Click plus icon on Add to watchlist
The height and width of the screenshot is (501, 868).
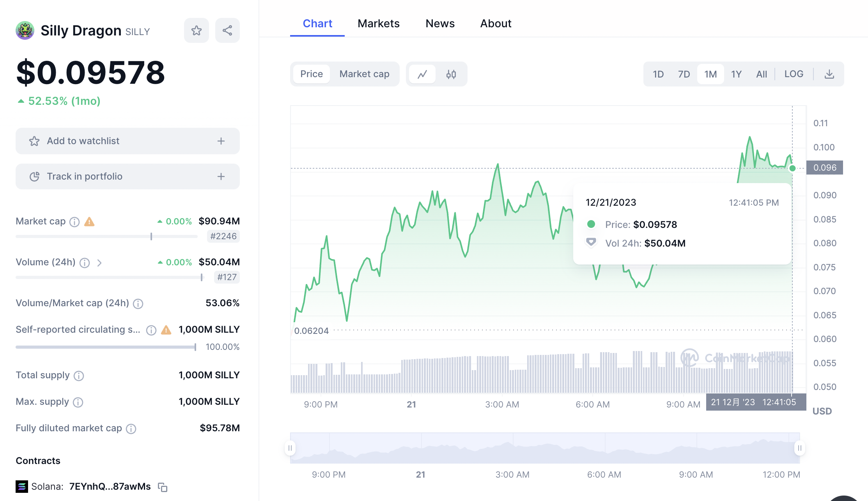pyautogui.click(x=221, y=141)
